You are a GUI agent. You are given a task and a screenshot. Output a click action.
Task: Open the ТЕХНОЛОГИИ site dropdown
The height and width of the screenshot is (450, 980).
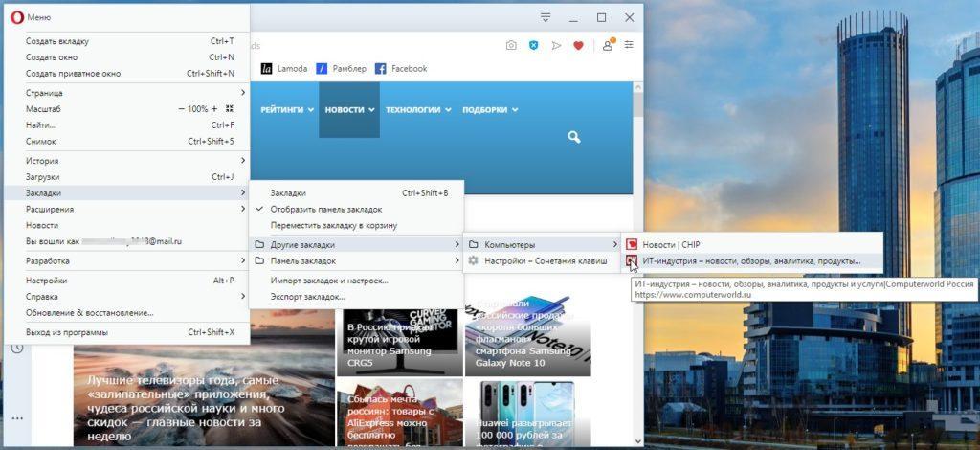[418, 109]
